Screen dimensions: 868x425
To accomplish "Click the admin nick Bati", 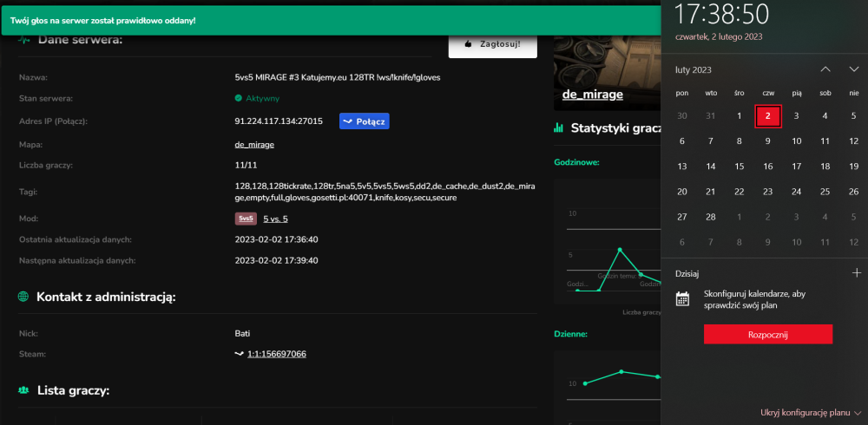I will coord(242,334).
